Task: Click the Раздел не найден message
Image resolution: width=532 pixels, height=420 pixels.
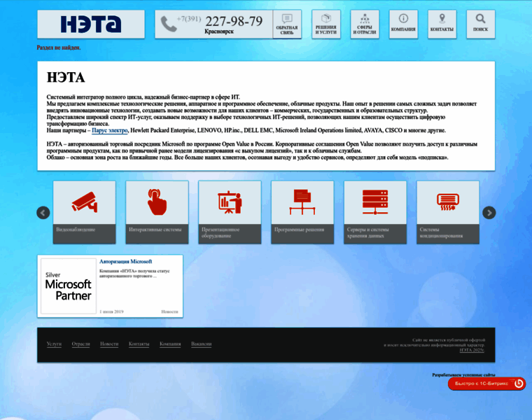Action: pos(59,48)
